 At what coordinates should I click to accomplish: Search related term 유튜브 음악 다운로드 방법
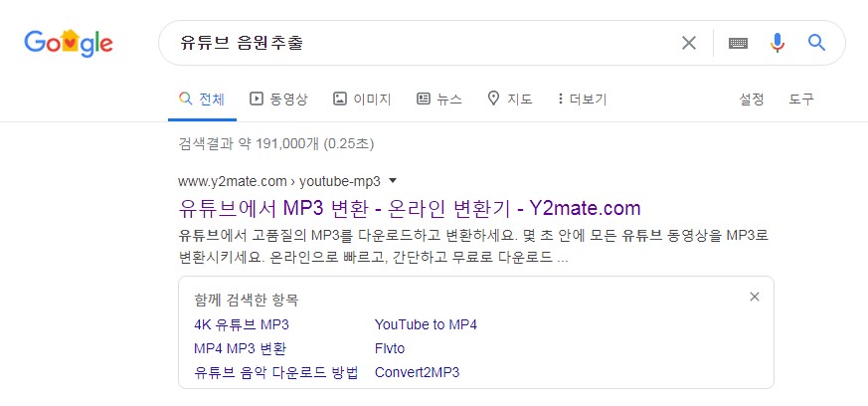(276, 372)
